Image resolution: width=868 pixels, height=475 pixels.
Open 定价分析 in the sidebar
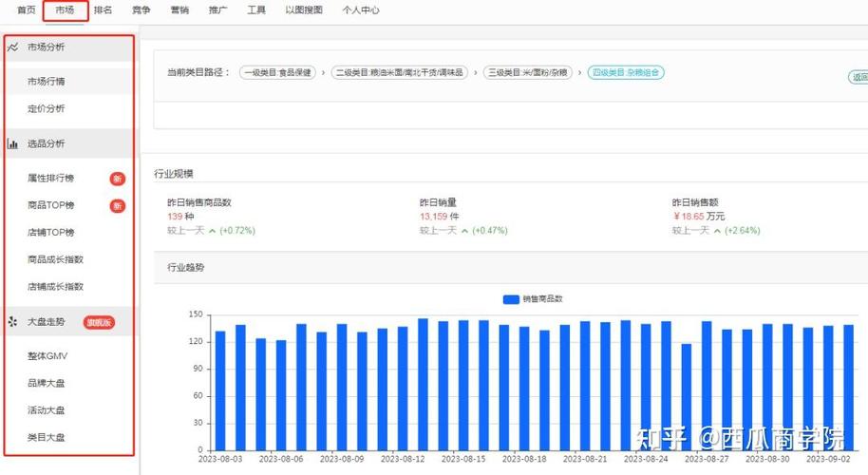click(x=47, y=108)
